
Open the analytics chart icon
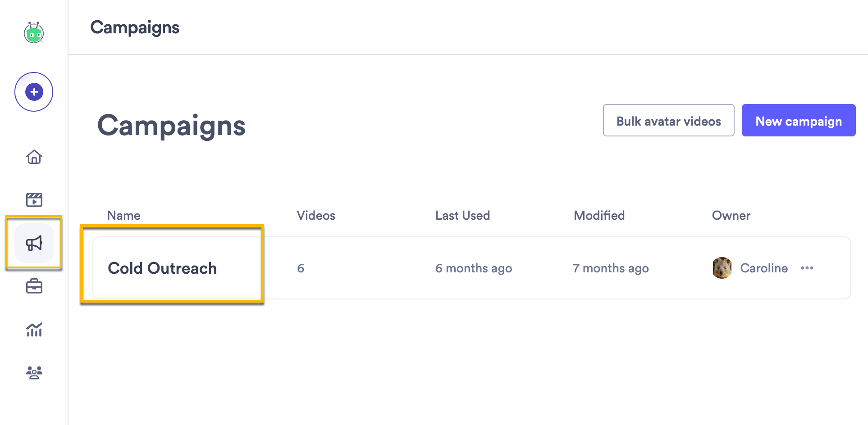point(34,330)
